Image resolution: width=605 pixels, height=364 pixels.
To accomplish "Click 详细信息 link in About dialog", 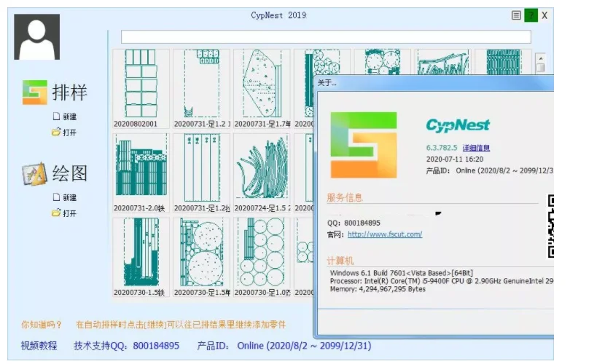I will (x=476, y=148).
